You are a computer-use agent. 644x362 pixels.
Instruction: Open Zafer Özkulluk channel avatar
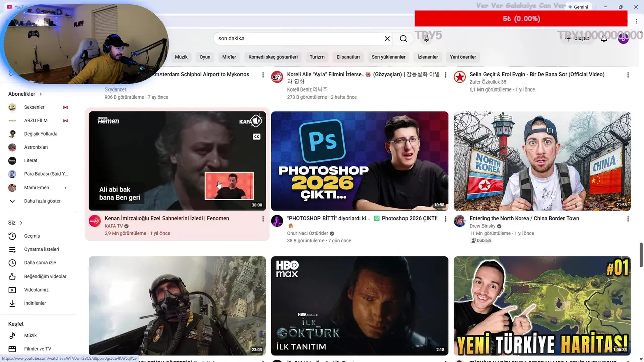click(459, 77)
